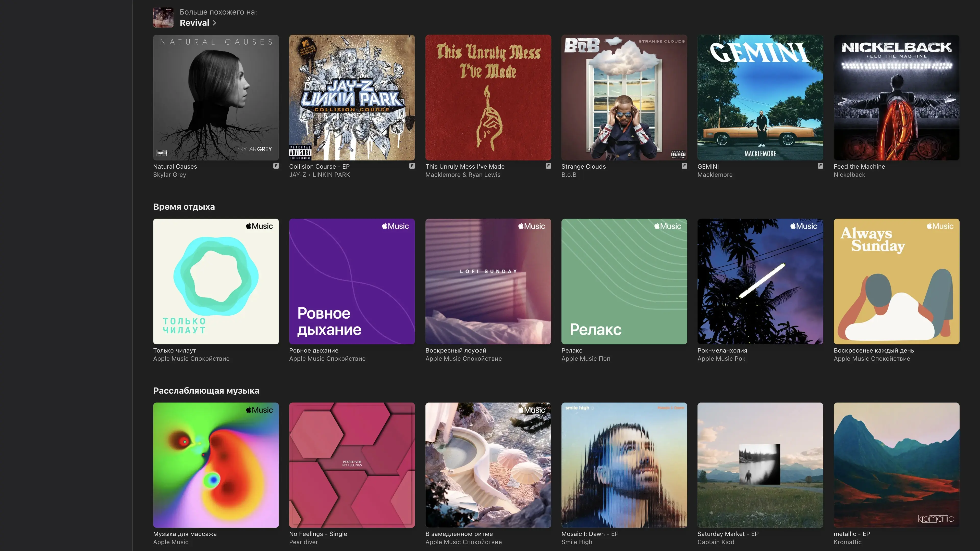Open Collision Course EP cover
Viewport: 980px width, 551px height.
[352, 97]
